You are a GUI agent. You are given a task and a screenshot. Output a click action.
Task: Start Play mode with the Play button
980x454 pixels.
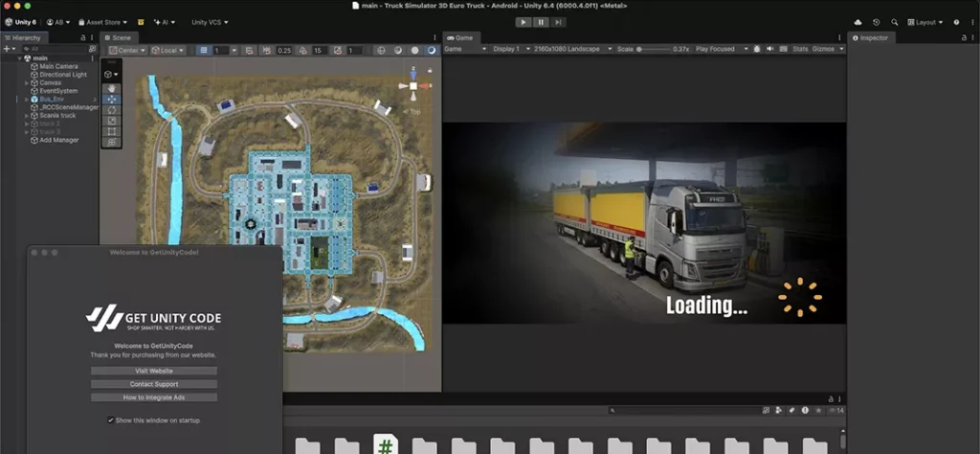pos(523,23)
